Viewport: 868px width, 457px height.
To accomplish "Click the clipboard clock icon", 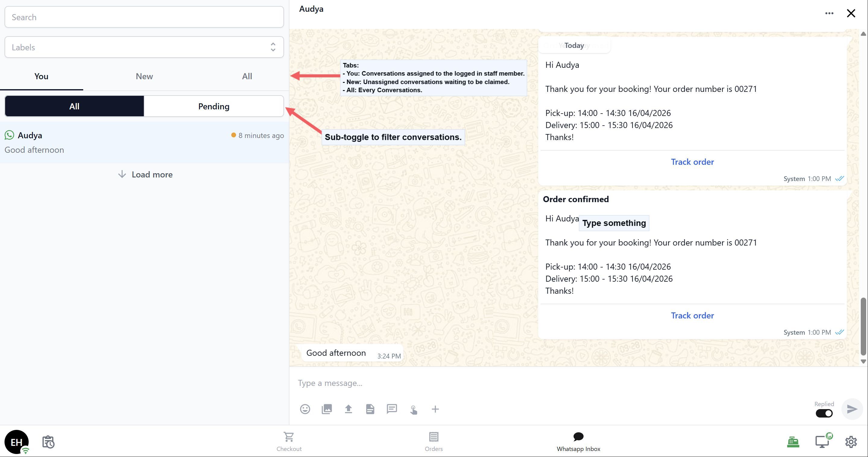I will (48, 442).
